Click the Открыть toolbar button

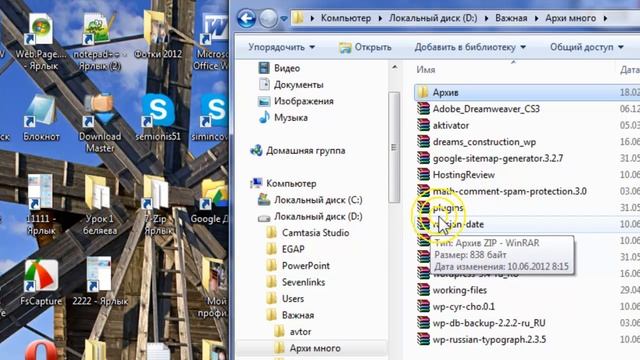tap(365, 47)
